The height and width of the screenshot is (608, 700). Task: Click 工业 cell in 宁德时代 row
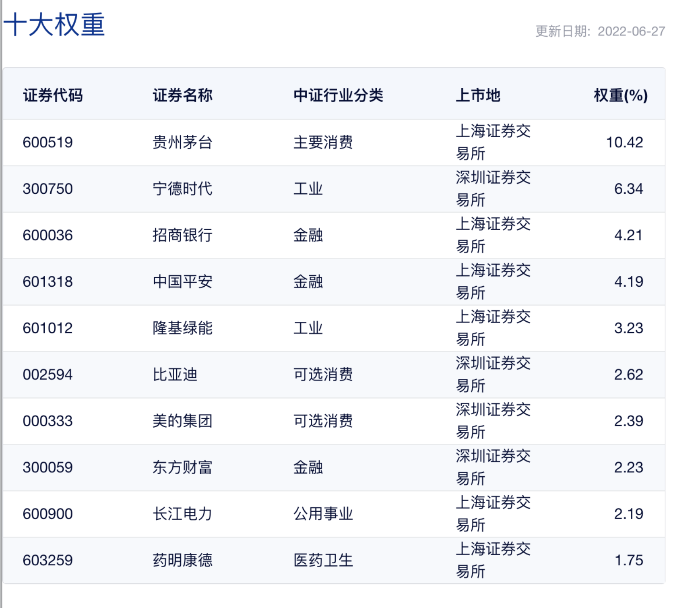(x=308, y=189)
